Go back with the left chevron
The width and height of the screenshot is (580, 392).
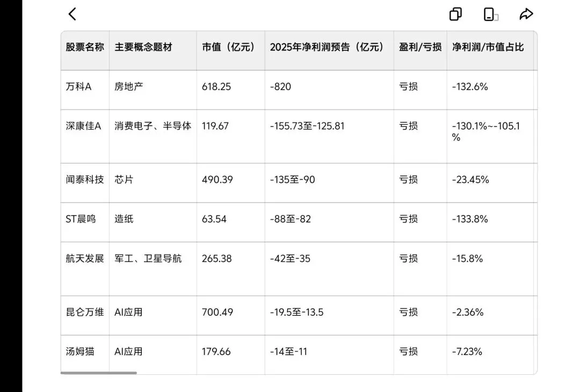coord(73,14)
